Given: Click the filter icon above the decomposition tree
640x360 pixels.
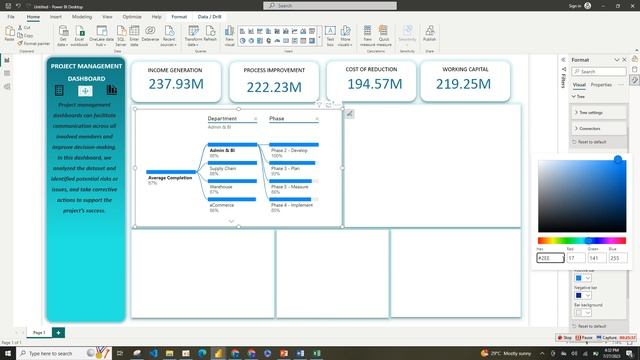Looking at the screenshot, I should (x=319, y=105).
